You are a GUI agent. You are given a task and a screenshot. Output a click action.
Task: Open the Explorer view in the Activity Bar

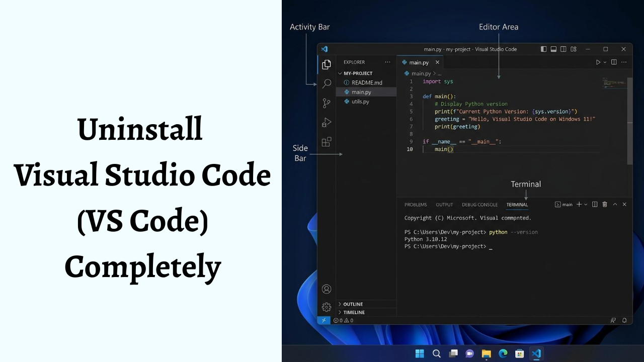[x=327, y=64]
